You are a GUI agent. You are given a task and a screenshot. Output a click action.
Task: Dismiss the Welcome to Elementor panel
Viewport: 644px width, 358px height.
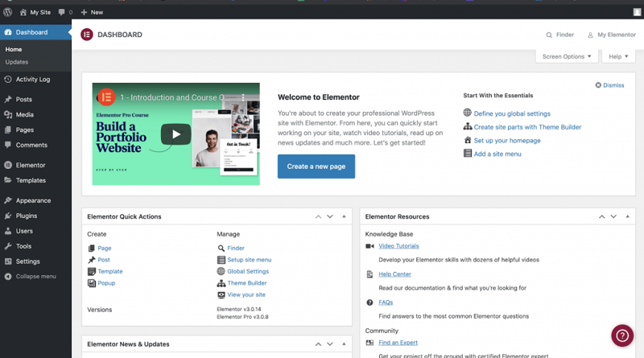tap(609, 85)
